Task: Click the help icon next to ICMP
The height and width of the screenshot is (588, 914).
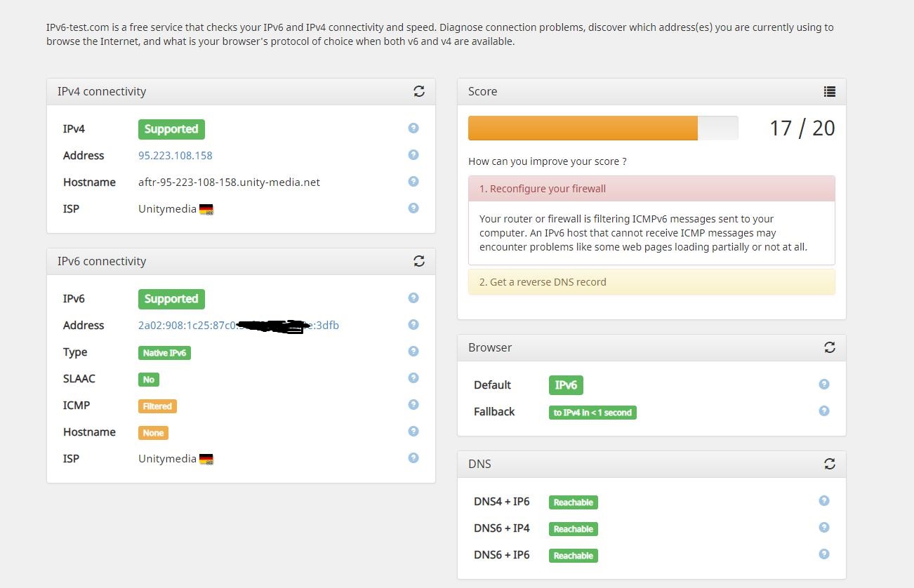Action: pyautogui.click(x=413, y=404)
